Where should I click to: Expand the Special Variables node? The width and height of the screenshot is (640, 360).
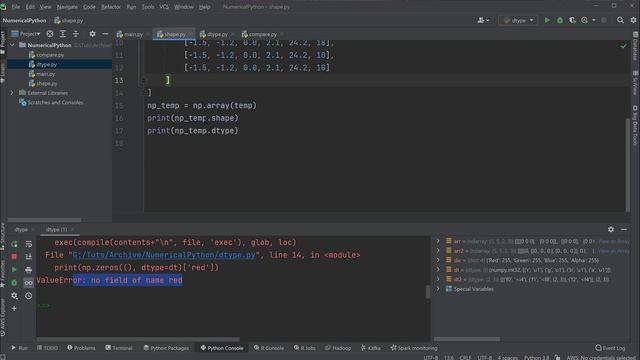coord(438,289)
